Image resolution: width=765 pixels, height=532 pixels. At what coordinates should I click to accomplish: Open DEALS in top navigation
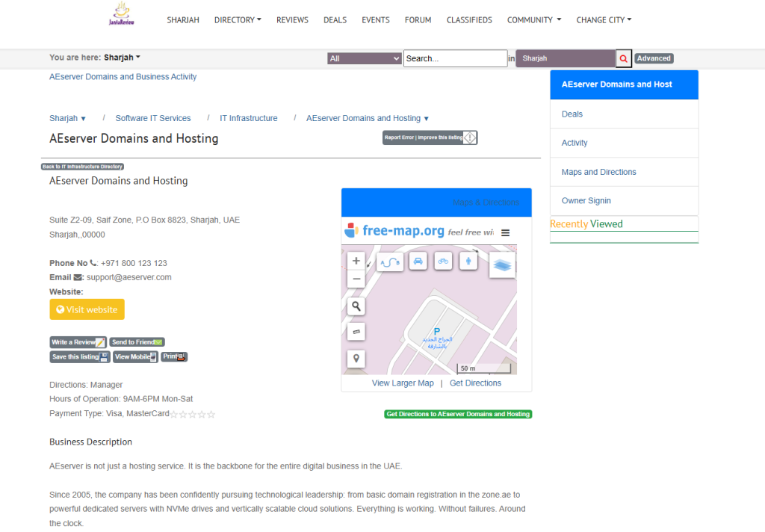[x=335, y=20]
